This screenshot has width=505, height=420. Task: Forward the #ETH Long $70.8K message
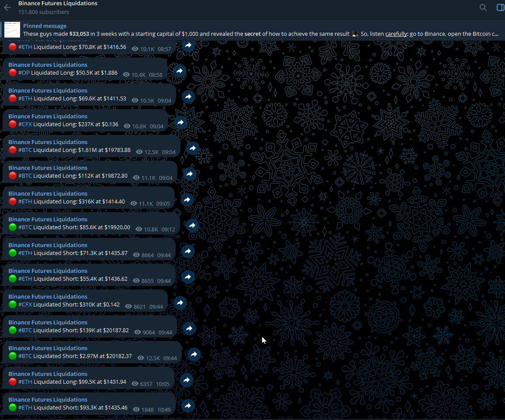point(188,45)
